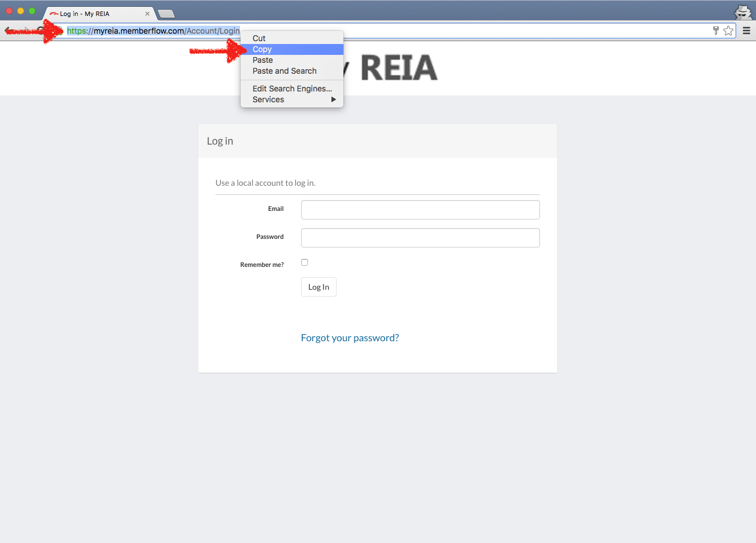
Task: Pick Paste from the context menu
Action: (263, 60)
